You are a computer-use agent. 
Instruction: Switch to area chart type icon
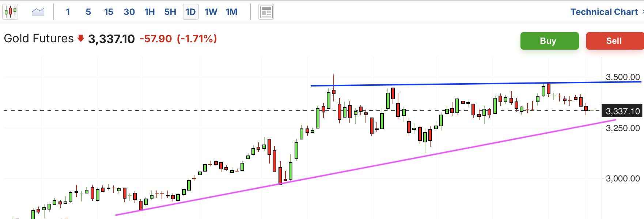[38, 12]
